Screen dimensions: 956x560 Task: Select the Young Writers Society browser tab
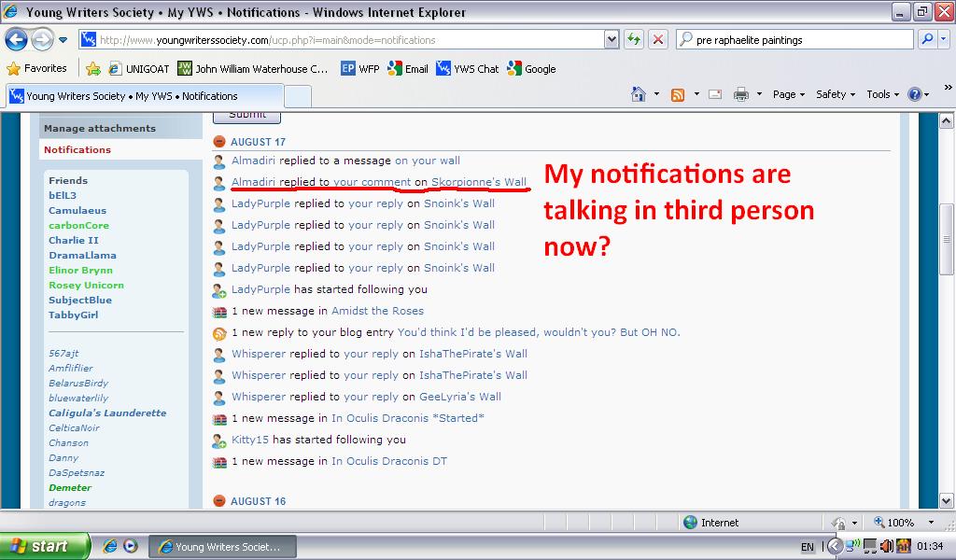pos(145,96)
